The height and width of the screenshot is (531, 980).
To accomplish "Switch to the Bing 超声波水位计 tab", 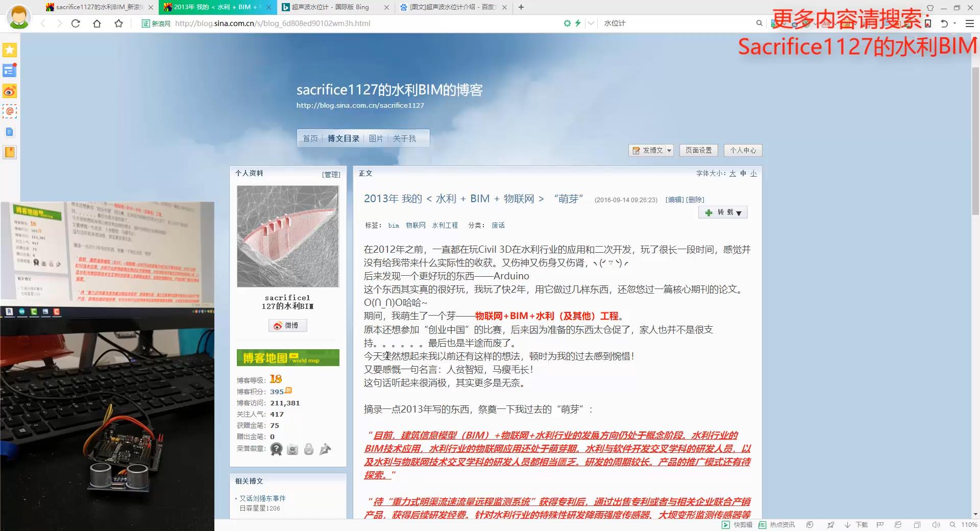I will [332, 7].
